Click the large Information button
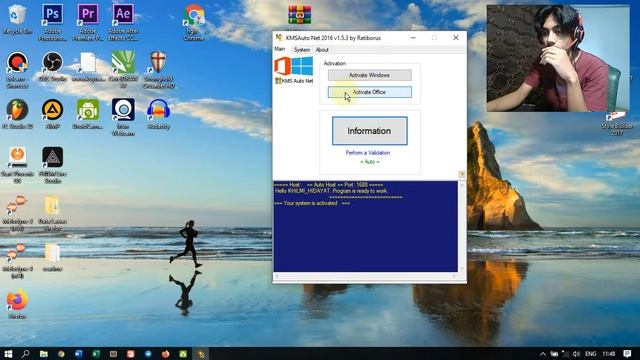Screen dimensions: 640x360 pos(369,131)
